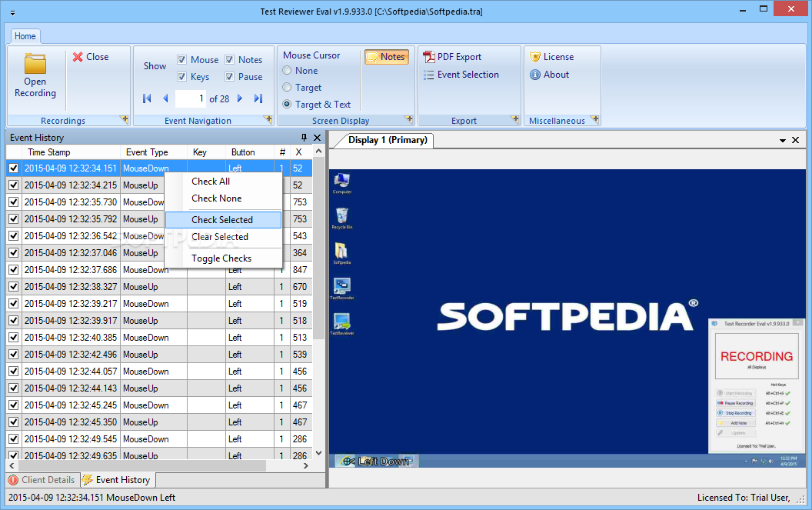
Task: Uncheck the 12:32:34.151 event row checkbox
Action: pos(14,168)
